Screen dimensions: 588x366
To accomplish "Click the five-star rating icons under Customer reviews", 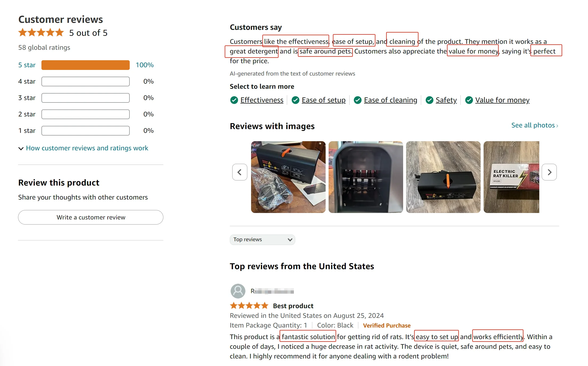I will point(41,33).
